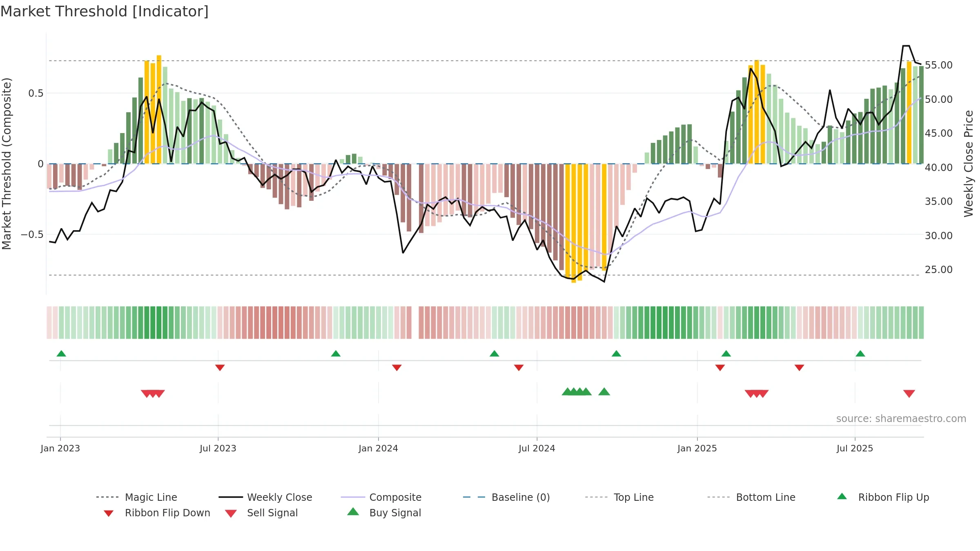Click the Jul 2025 x-axis label
Viewport: 980px width, 551px height.
(x=855, y=448)
